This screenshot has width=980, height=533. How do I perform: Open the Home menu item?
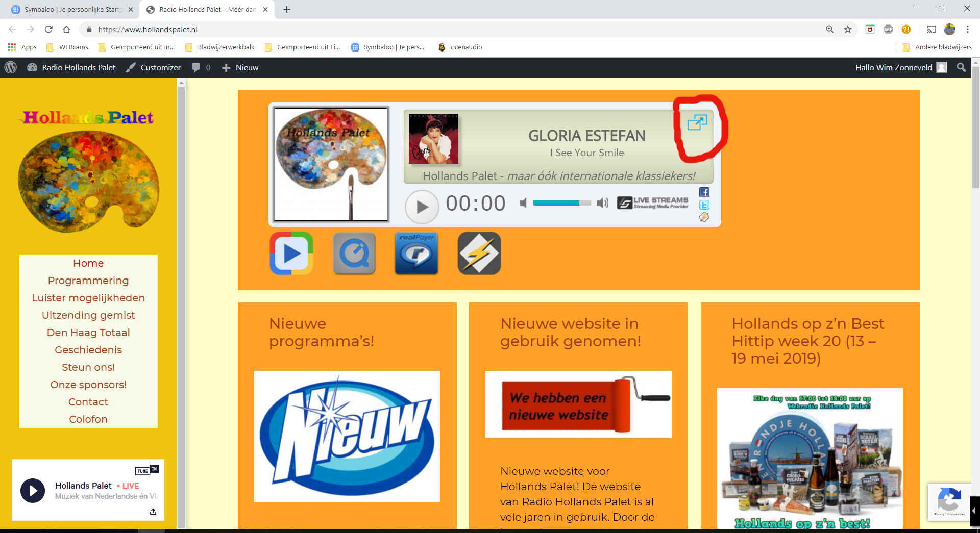pos(88,263)
